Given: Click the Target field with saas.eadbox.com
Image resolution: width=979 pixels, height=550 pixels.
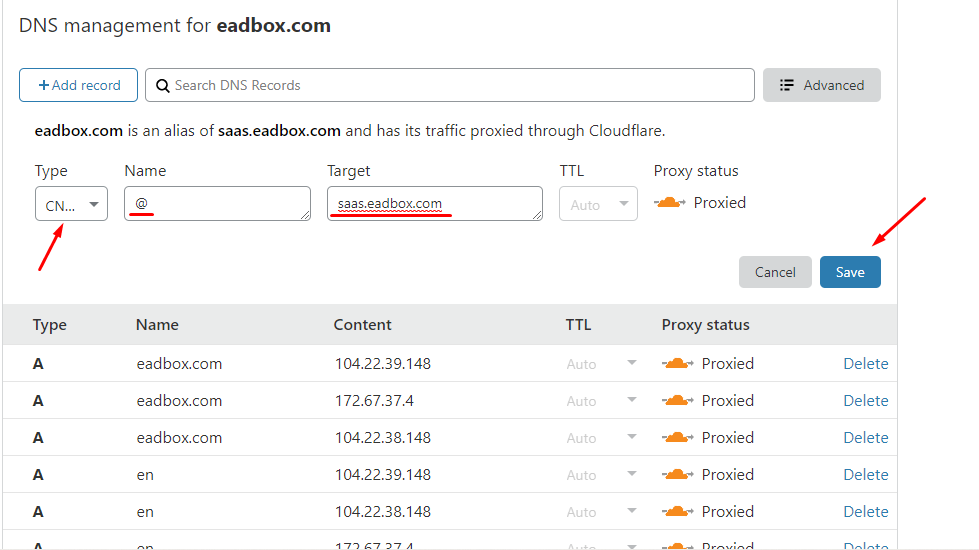Looking at the screenshot, I should [x=435, y=204].
